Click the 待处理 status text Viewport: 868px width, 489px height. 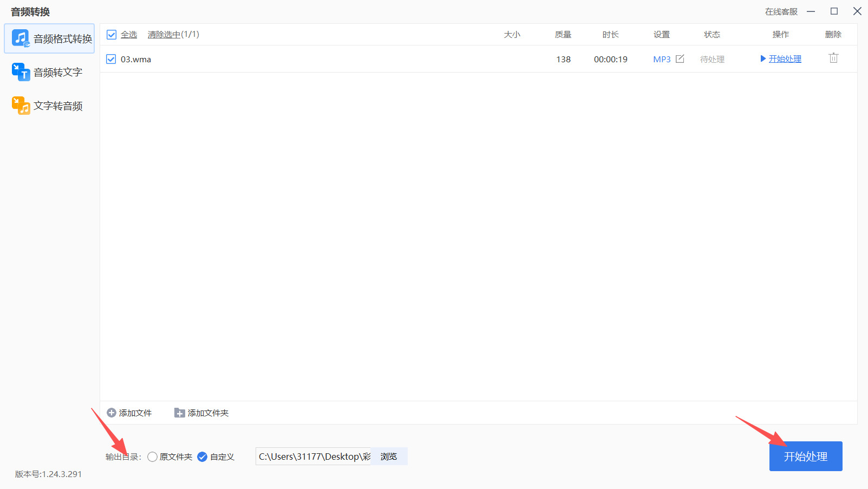[x=713, y=59]
